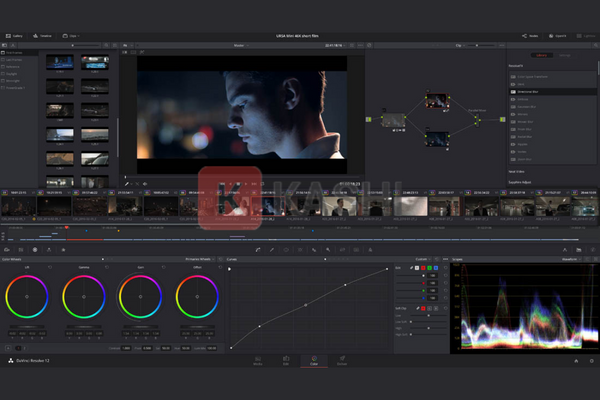
Task: Click the Contrast value field
Action: coord(126,348)
